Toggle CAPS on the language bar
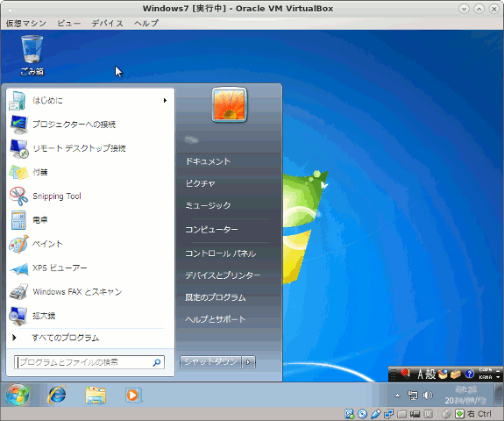The height and width of the screenshot is (421, 504). pyautogui.click(x=486, y=370)
